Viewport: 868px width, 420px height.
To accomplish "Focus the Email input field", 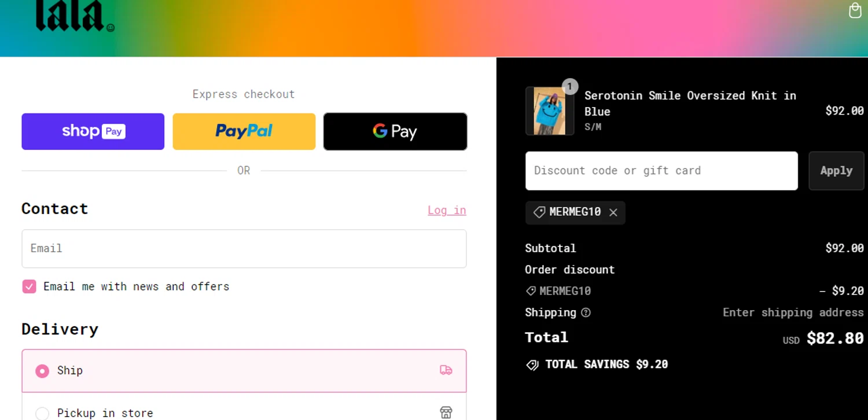I will click(x=244, y=249).
